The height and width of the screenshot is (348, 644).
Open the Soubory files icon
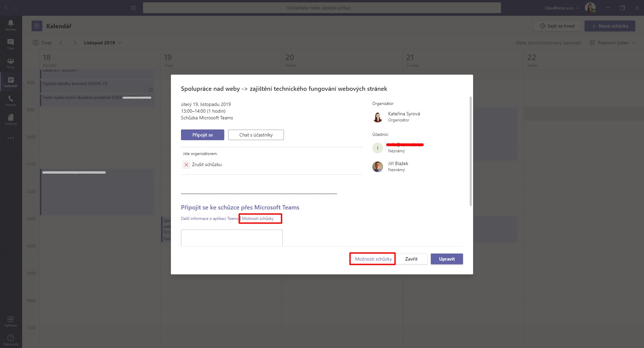pyautogui.click(x=11, y=119)
